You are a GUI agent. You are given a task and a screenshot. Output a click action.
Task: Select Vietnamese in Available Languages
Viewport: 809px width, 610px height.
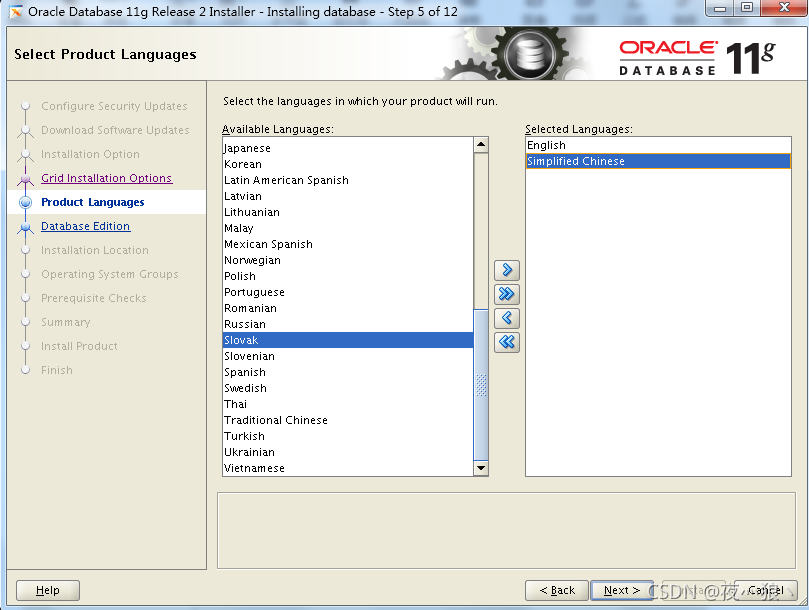348,468
